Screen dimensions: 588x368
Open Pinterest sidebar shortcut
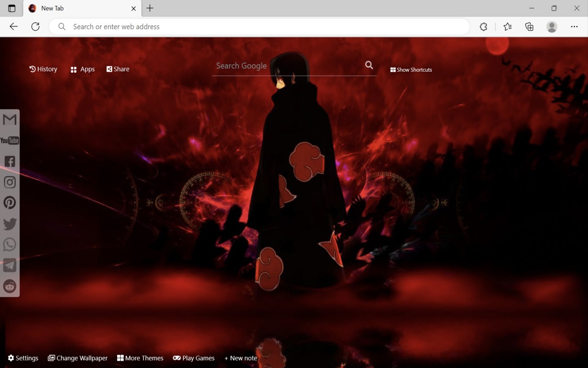(x=10, y=203)
